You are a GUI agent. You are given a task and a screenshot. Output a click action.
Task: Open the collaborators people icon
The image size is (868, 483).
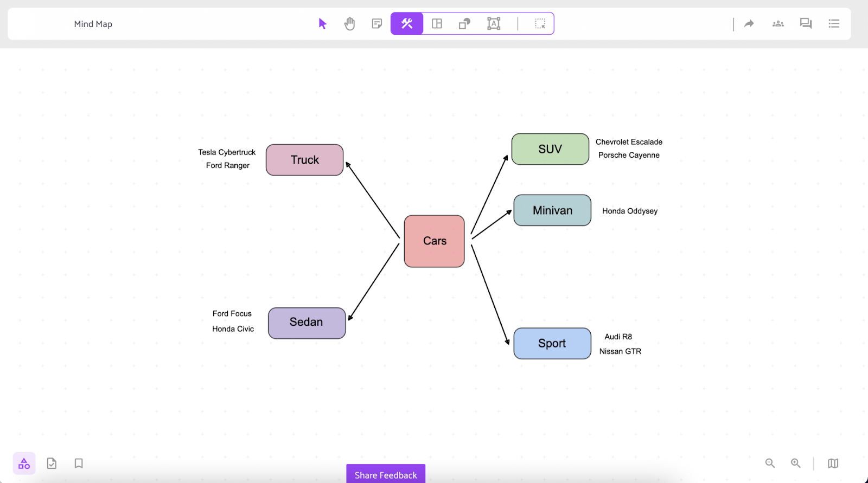pos(778,24)
